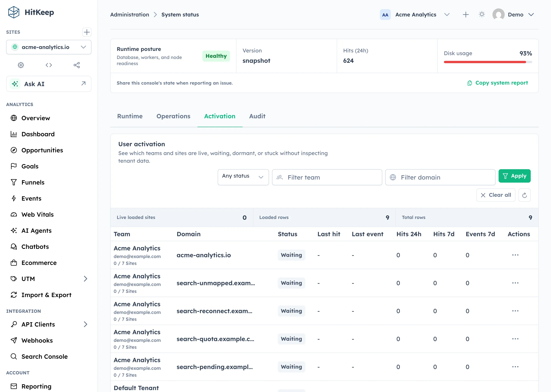Navigate to Opportunities
Viewport: 551px width, 392px height.
pos(42,150)
